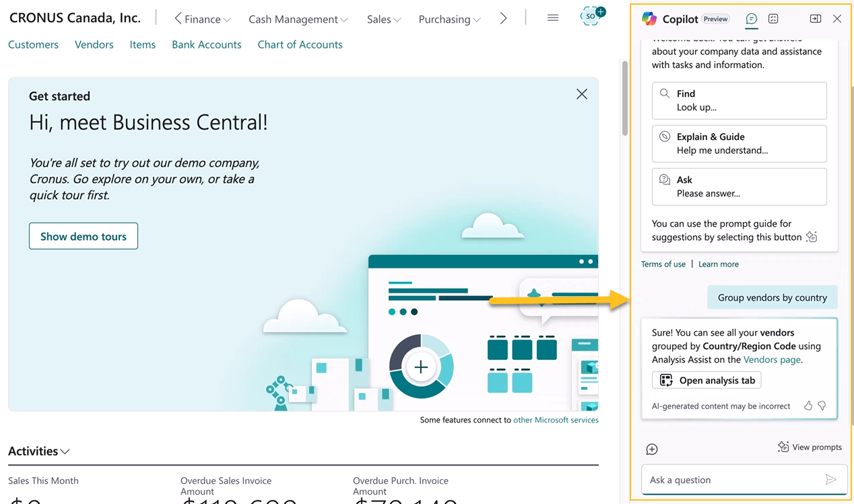854x504 pixels.
Task: Click the user account avatar icon
Action: pos(591,17)
